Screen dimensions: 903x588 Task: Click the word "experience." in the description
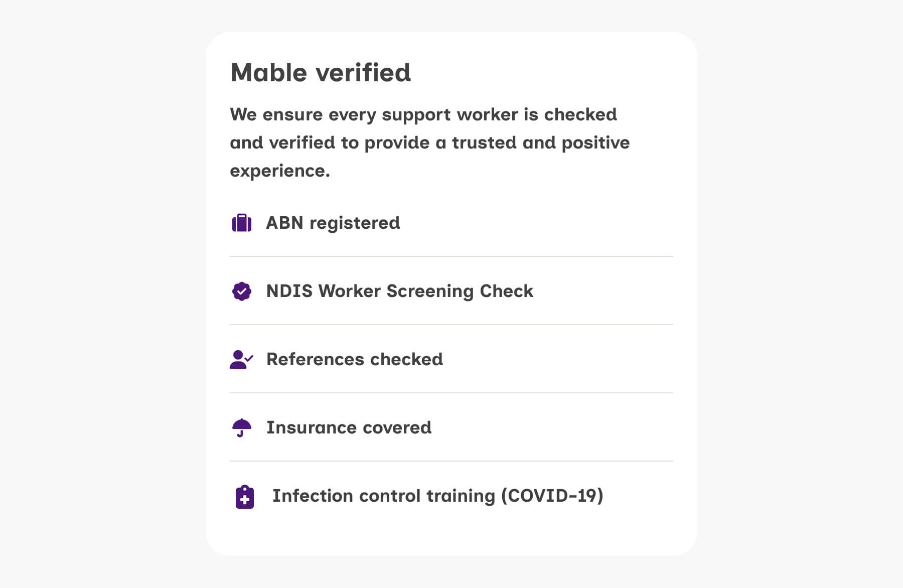click(280, 171)
